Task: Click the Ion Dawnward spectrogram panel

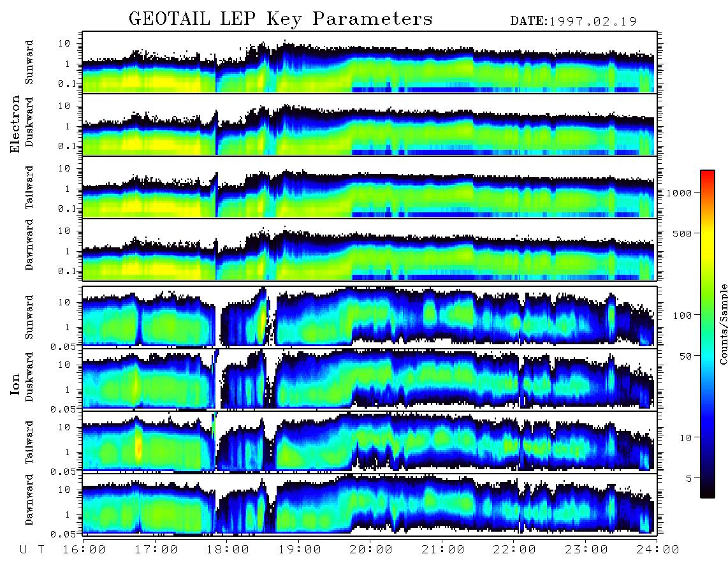Action: pyautogui.click(x=370, y=504)
